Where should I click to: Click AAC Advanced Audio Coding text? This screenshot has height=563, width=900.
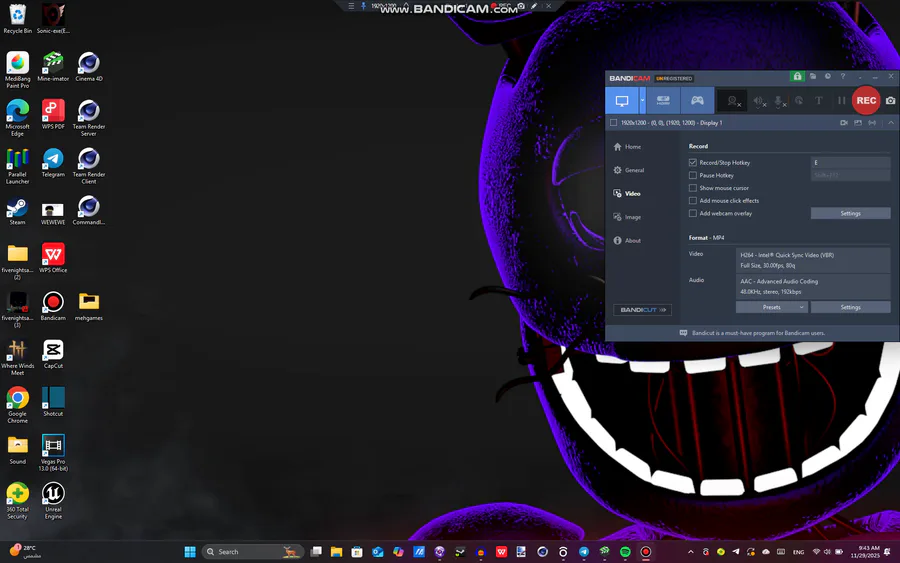click(779, 282)
